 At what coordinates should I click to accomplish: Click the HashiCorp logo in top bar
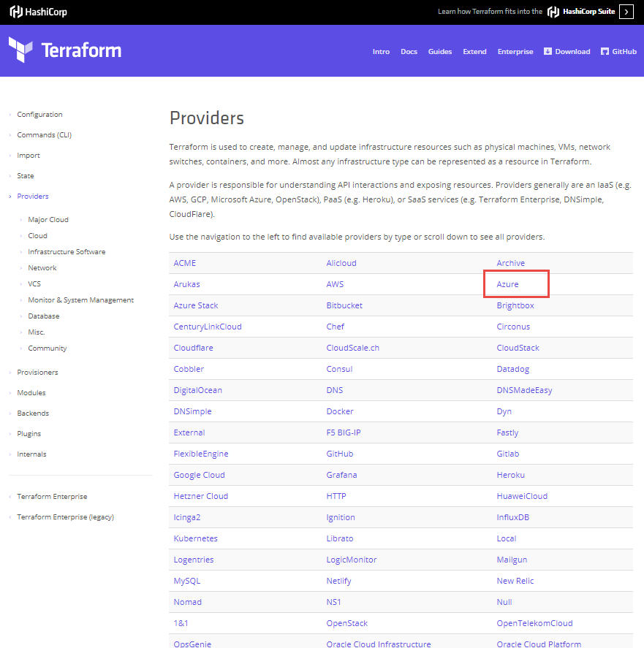pos(39,12)
